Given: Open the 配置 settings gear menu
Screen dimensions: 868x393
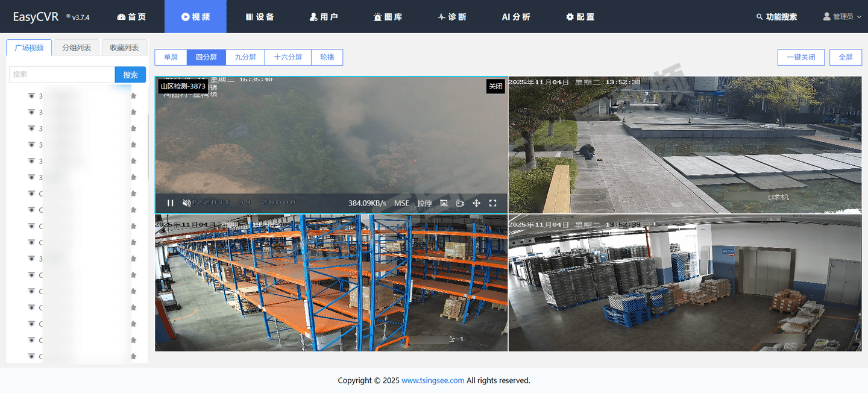Looking at the screenshot, I should pyautogui.click(x=580, y=17).
